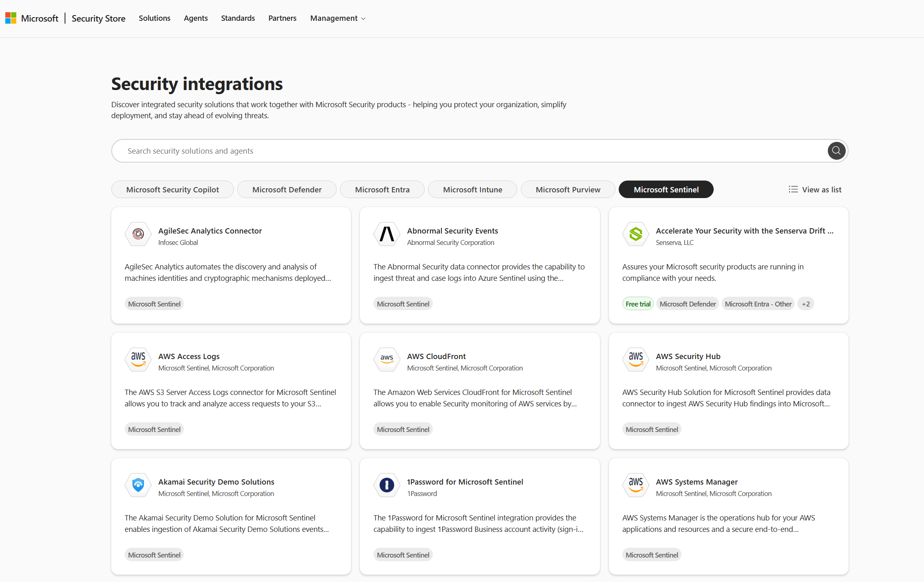Enable the Microsoft Intune filter
The height and width of the screenshot is (582, 924).
(472, 189)
